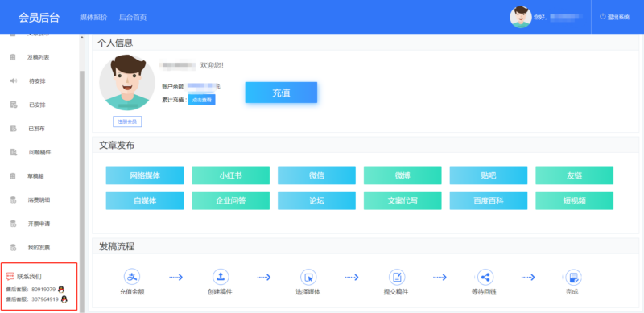The height and width of the screenshot is (313, 644).
Task: Open 发稿列表 via its sidebar icon
Action: coord(13,57)
